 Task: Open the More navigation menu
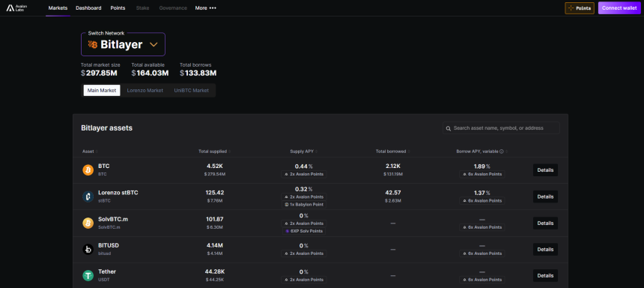205,7
